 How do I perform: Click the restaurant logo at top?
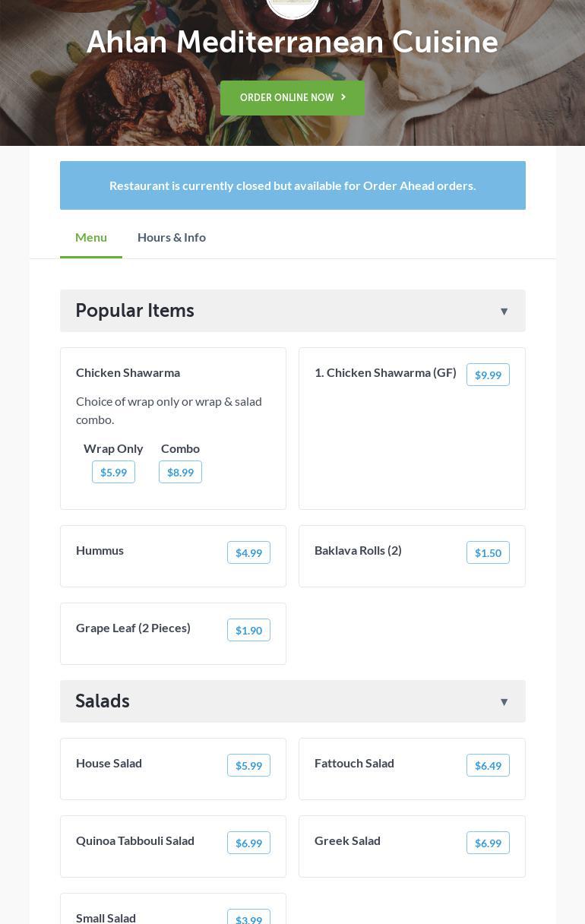[x=292, y=6]
